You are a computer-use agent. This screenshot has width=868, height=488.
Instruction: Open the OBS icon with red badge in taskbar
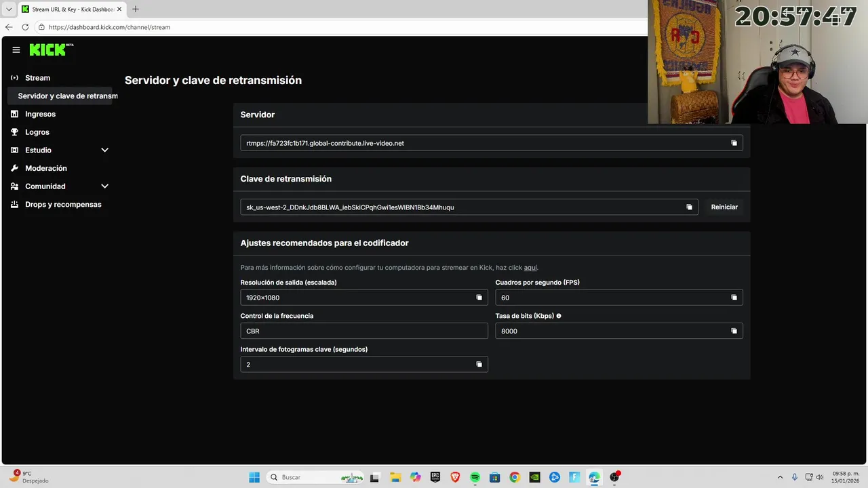(614, 477)
